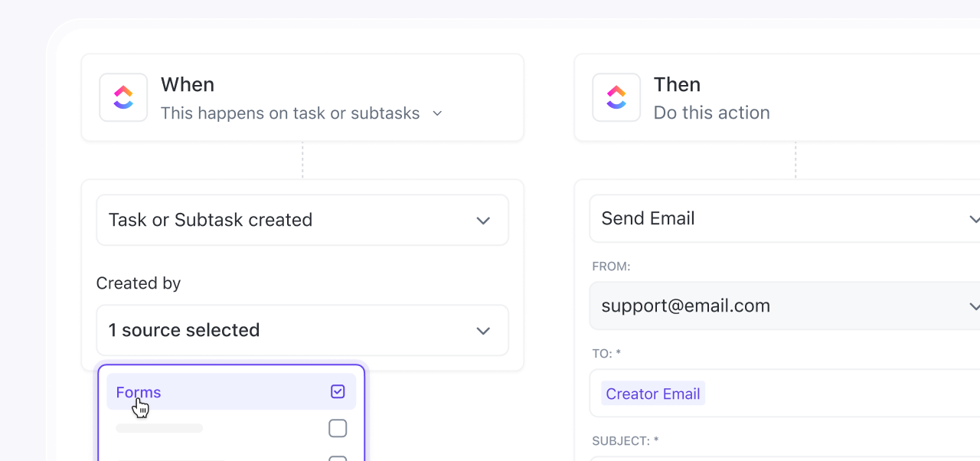Toggle the third checkbox in the source list
Image resolution: width=980 pixels, height=461 pixels.
338,458
